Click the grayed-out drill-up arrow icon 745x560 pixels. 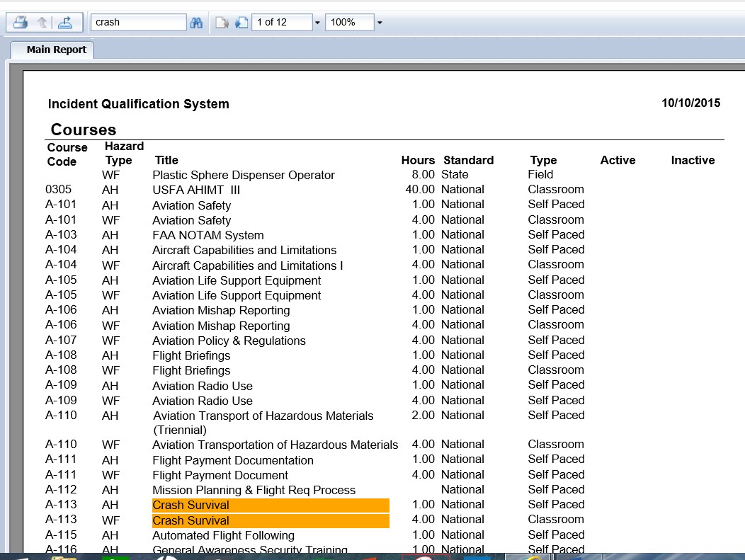(x=42, y=23)
